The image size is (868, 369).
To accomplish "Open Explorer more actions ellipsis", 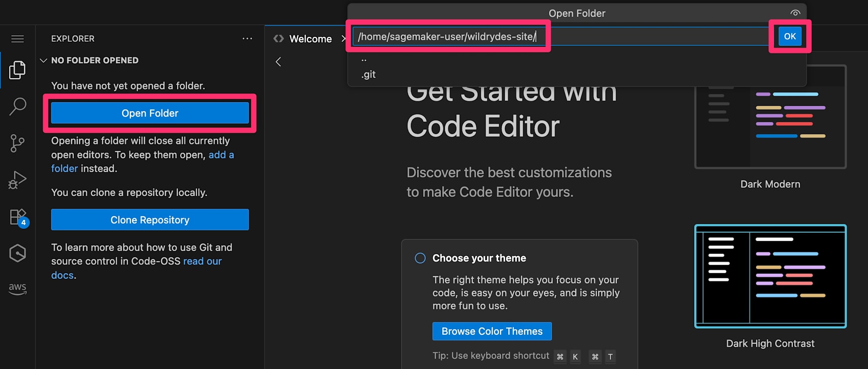I will [247, 39].
